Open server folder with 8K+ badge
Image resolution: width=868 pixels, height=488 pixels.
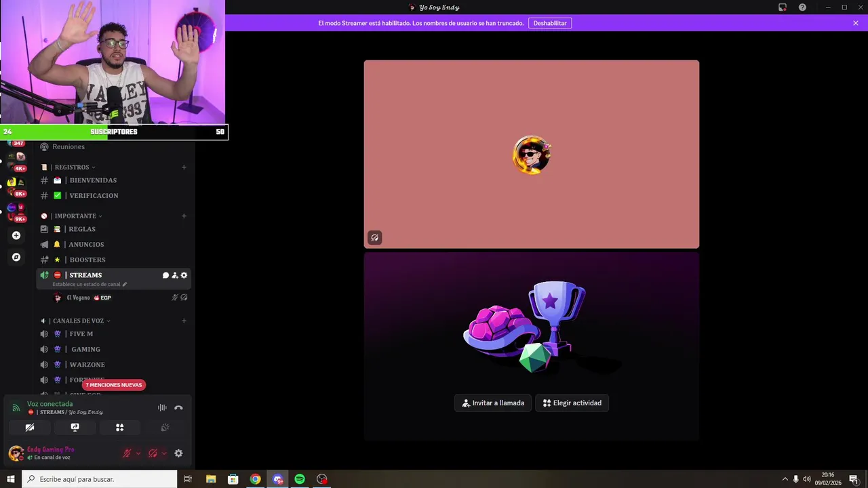(16, 187)
